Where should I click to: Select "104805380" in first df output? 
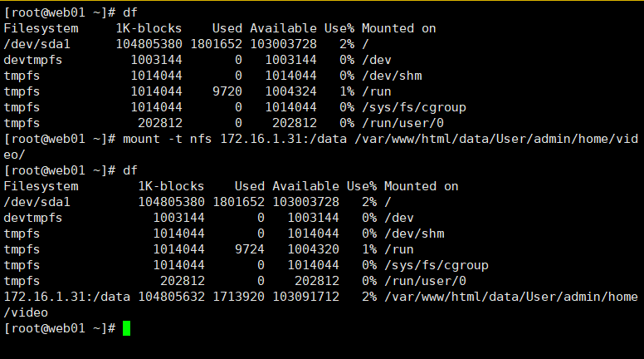point(149,44)
